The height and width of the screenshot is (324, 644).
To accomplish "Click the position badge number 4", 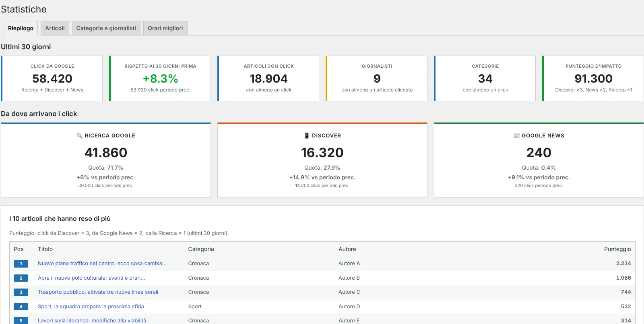I will (21, 307).
